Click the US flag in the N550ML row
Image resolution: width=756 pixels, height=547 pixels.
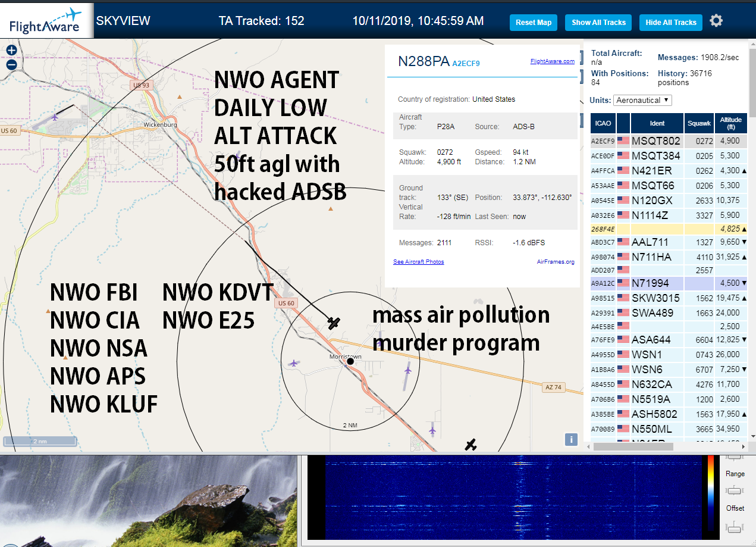tap(623, 429)
